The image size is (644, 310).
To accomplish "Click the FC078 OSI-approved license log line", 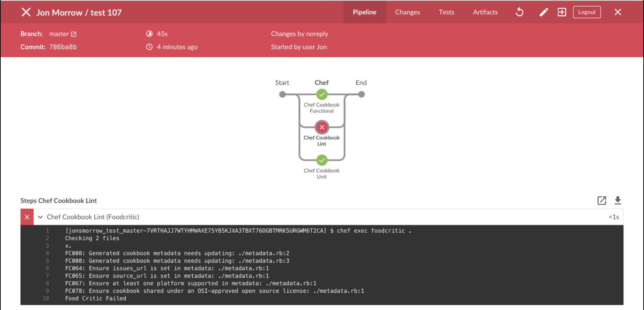I will [x=215, y=291].
